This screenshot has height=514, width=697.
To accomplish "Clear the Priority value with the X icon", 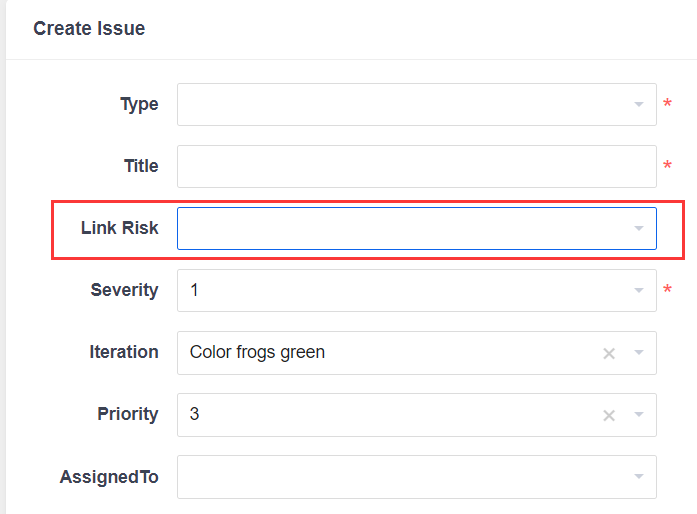I will pos(609,415).
